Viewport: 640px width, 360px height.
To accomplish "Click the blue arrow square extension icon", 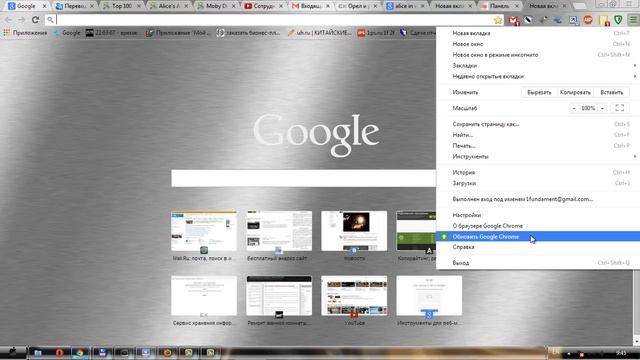I will click(x=573, y=20).
